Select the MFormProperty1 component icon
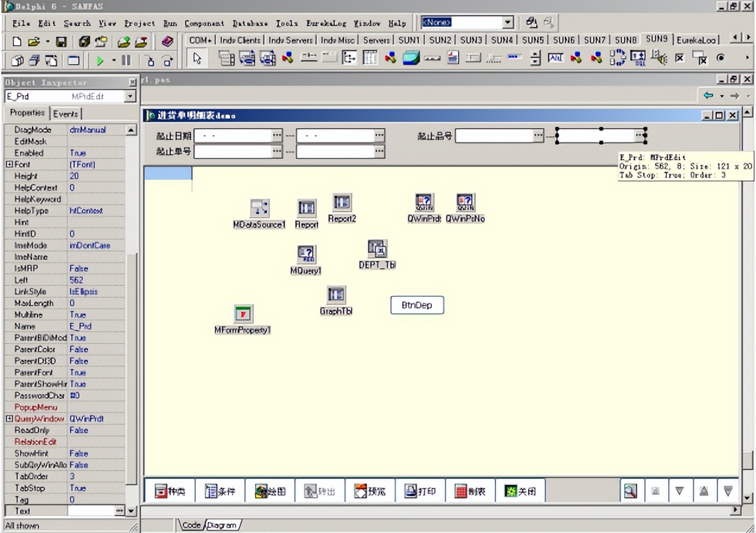 [x=243, y=314]
